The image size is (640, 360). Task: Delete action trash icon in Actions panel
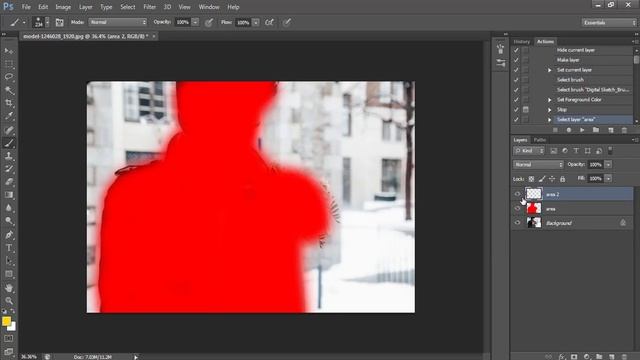tap(624, 130)
